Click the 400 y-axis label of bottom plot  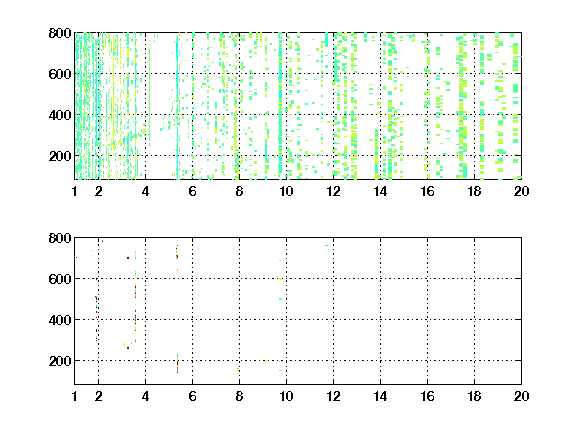click(x=60, y=320)
